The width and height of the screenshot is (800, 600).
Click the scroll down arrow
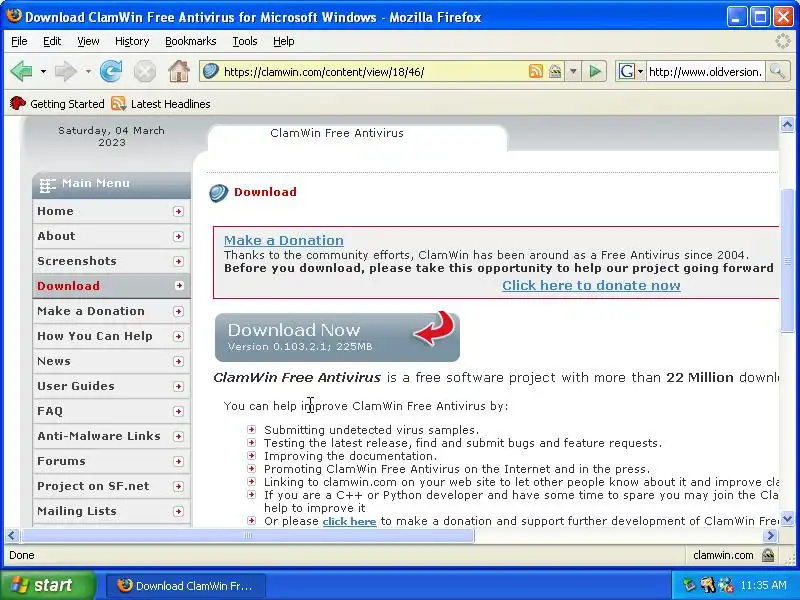[787, 519]
